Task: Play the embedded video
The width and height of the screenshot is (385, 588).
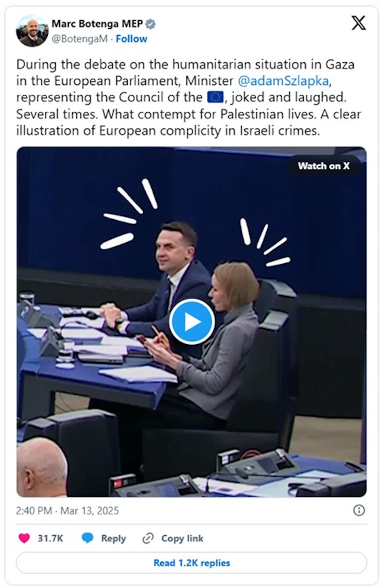Action: (x=191, y=322)
